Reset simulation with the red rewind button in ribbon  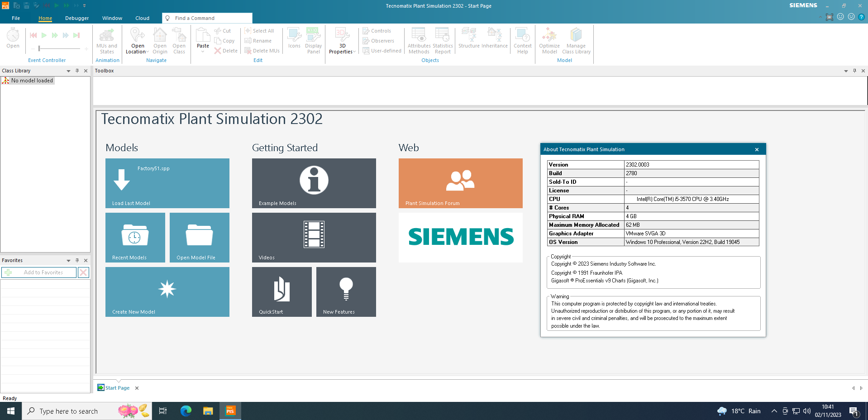[x=33, y=35]
